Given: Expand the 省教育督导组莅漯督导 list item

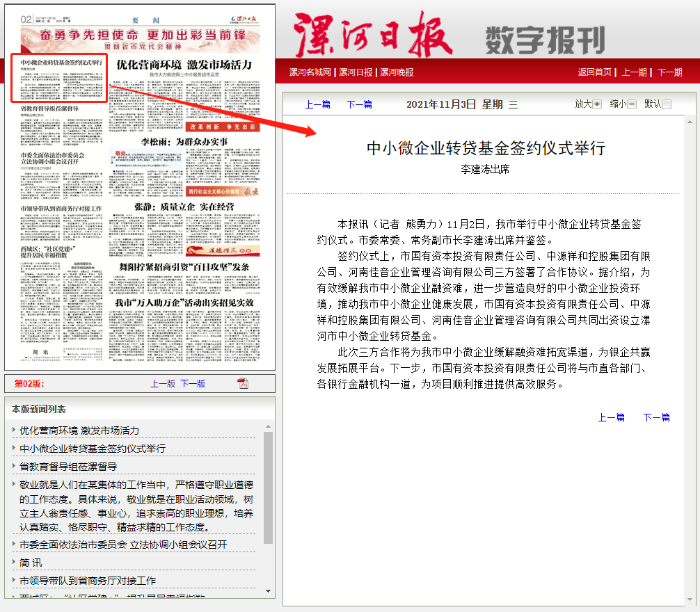Looking at the screenshot, I should 68,467.
